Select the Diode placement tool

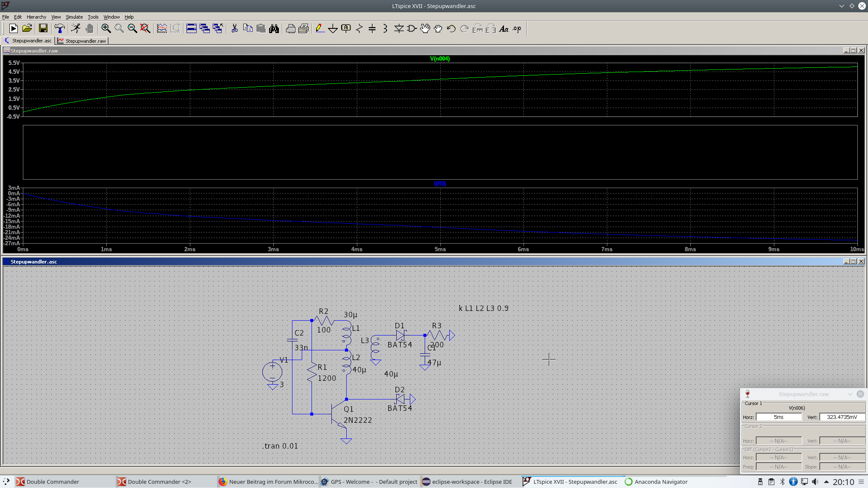(x=399, y=28)
